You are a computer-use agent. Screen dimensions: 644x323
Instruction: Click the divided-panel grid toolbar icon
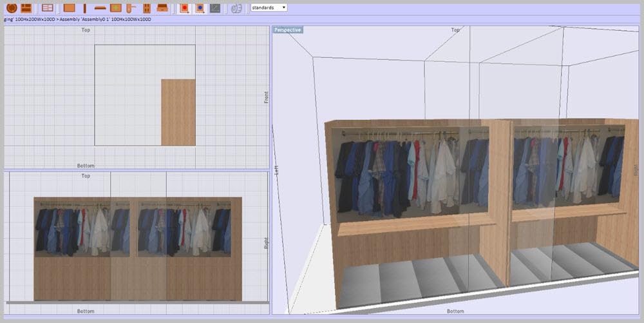tap(47, 8)
